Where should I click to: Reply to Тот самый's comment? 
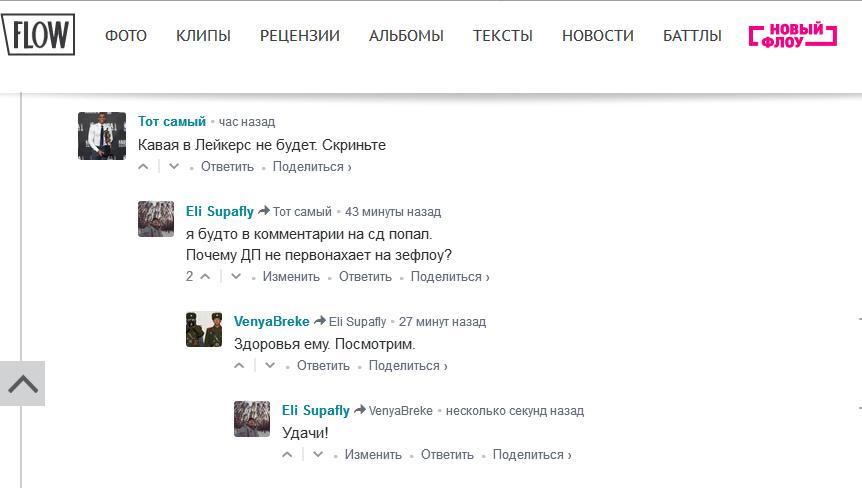coord(227,167)
